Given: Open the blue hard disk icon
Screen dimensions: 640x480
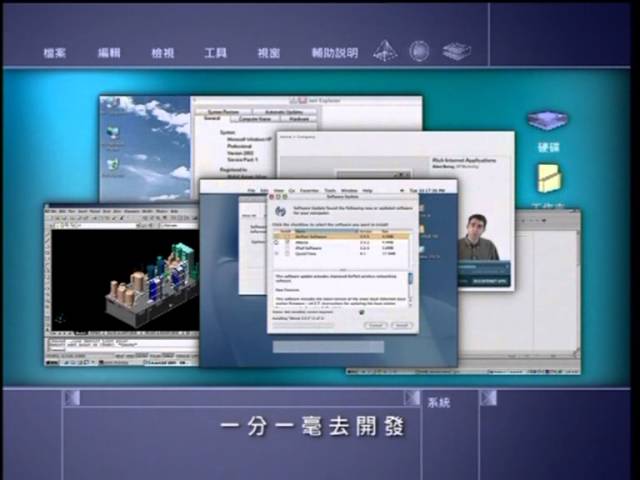Looking at the screenshot, I should (x=547, y=121).
